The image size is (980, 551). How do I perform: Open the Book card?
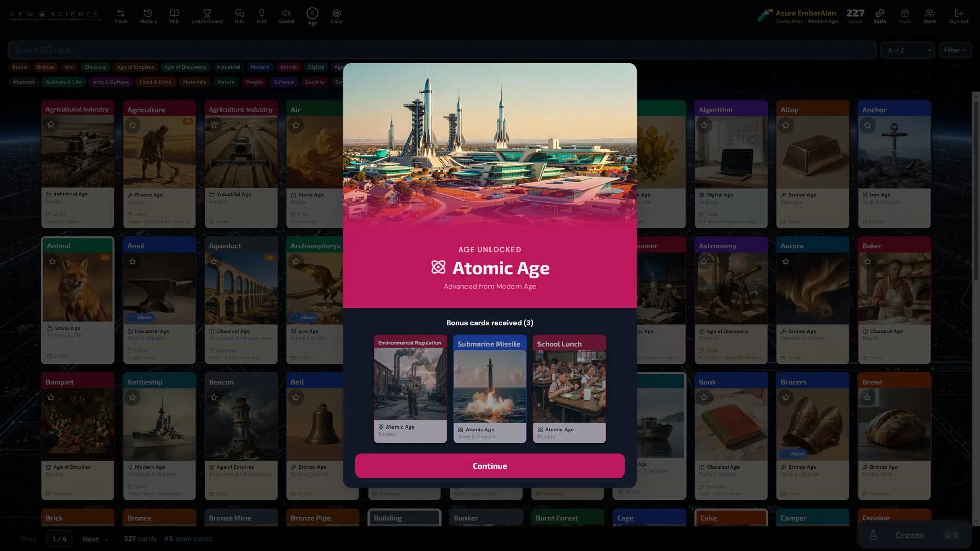click(731, 436)
